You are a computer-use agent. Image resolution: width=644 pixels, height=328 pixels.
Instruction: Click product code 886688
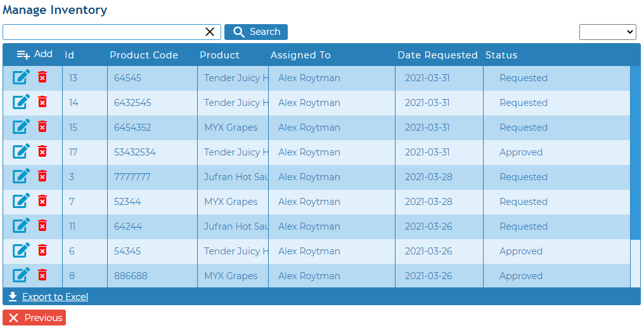pyautogui.click(x=131, y=275)
